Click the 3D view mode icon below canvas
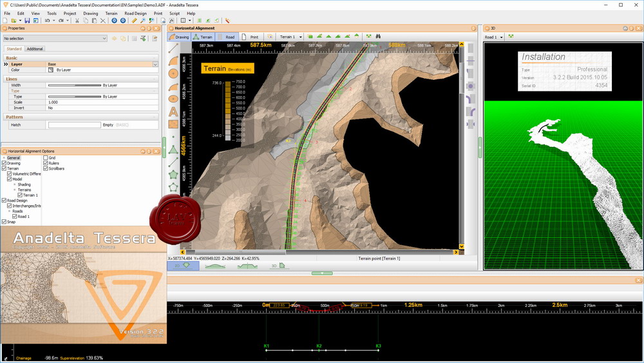644x363 pixels. click(278, 266)
